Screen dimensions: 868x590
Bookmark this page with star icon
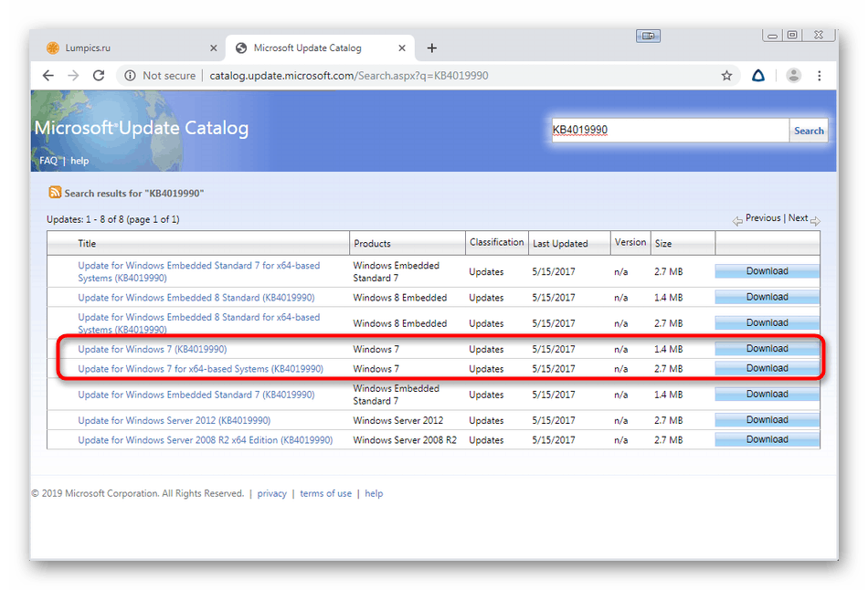pos(727,76)
